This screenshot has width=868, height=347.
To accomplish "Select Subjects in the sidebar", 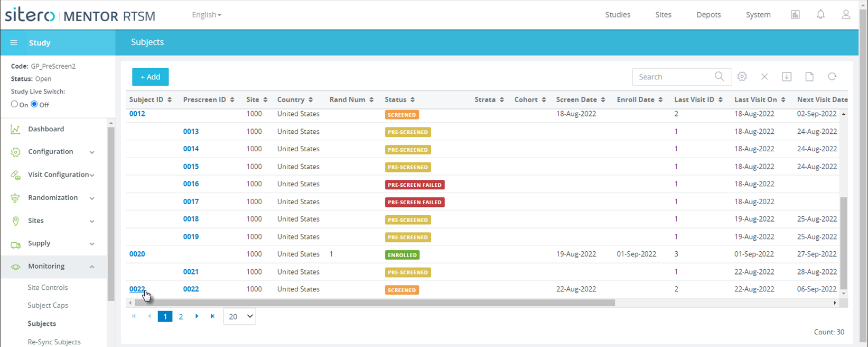I will click(42, 324).
